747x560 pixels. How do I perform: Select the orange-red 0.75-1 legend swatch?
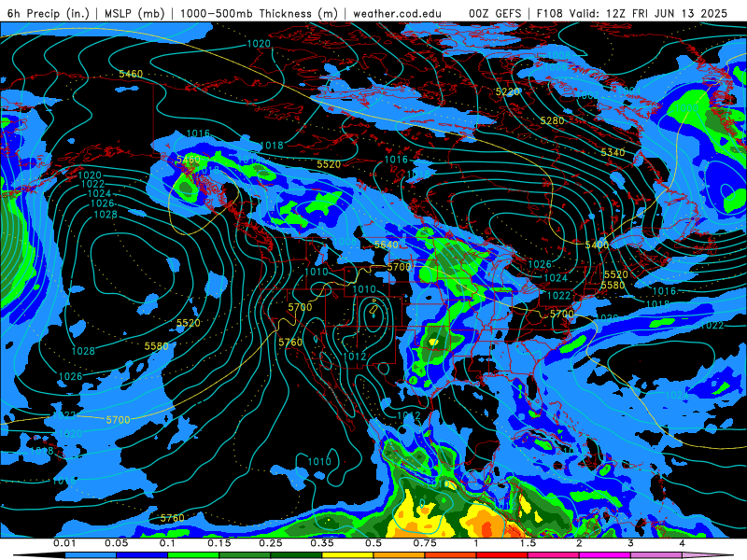pos(451,555)
